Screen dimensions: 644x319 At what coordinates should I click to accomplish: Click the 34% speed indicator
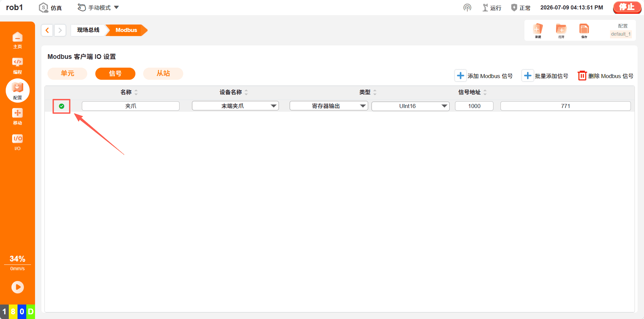pyautogui.click(x=18, y=259)
